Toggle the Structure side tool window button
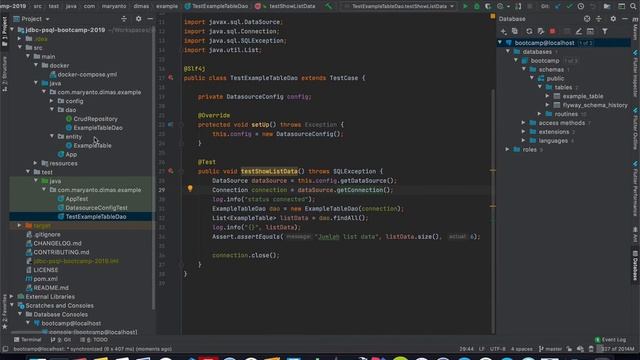This screenshot has width=640, height=360. (x=4, y=74)
